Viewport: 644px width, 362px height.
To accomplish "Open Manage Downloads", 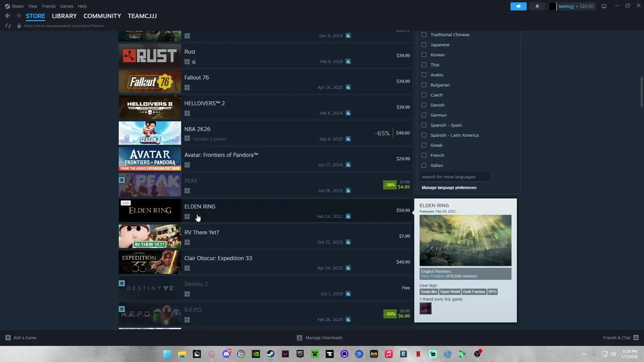I will pyautogui.click(x=319, y=338).
